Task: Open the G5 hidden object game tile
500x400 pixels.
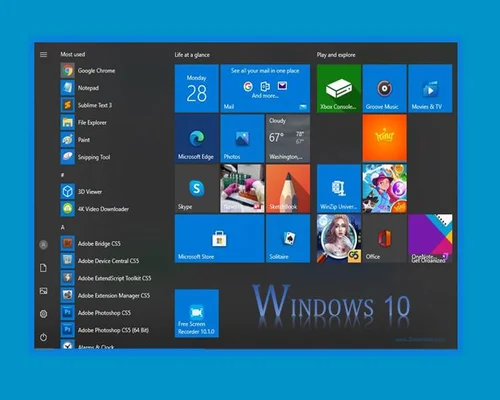Action: point(339,238)
